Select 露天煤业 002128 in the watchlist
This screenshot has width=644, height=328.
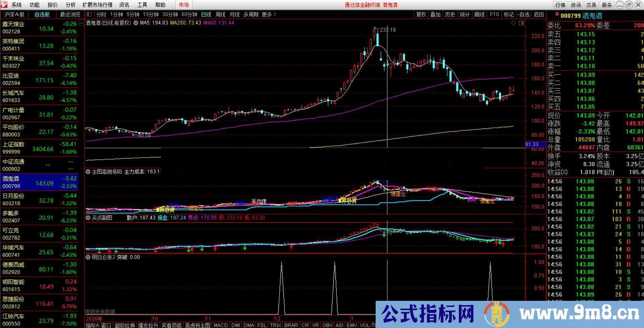click(x=39, y=28)
